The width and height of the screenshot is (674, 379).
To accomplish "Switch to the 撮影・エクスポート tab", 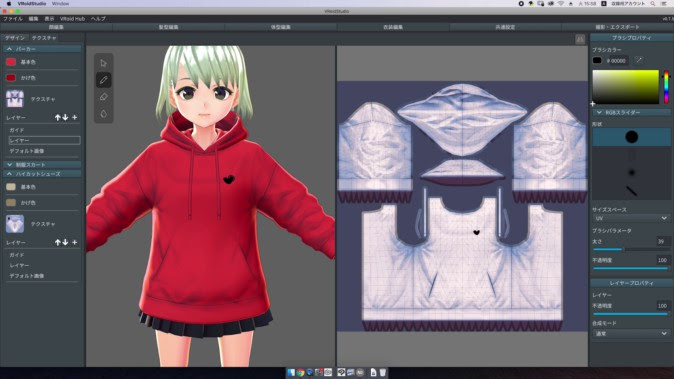I will (x=618, y=27).
